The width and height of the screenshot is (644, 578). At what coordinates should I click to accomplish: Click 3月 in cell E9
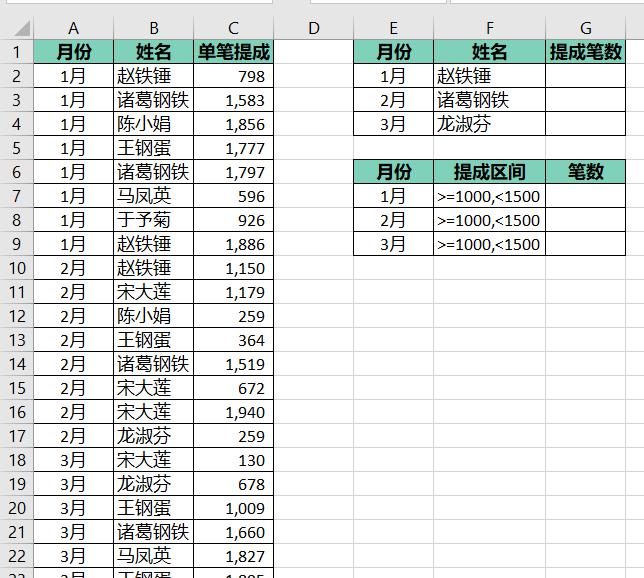tap(393, 244)
